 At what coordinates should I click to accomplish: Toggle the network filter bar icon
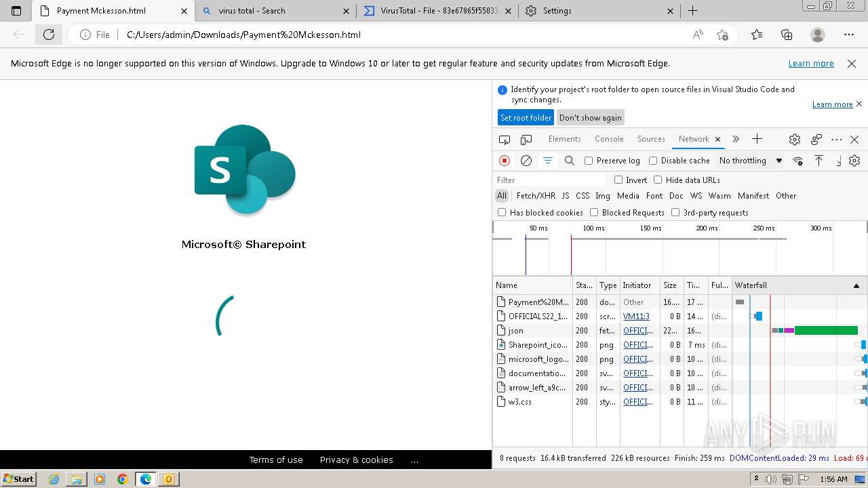[548, 161]
